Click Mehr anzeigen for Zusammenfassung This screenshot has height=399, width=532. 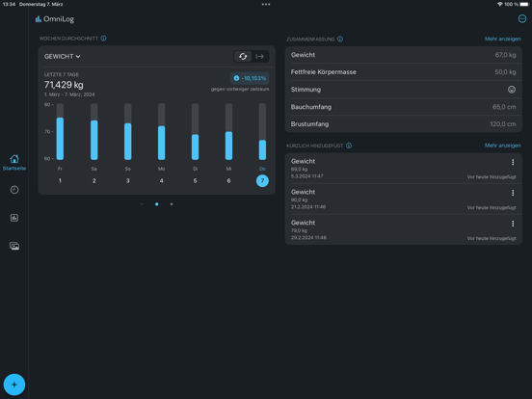pyautogui.click(x=502, y=39)
